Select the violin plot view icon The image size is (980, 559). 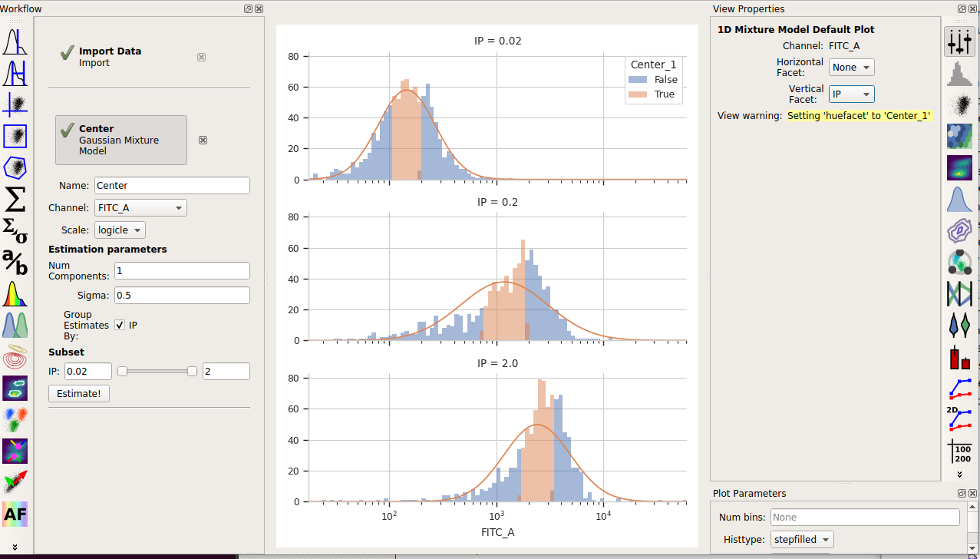coord(959,325)
